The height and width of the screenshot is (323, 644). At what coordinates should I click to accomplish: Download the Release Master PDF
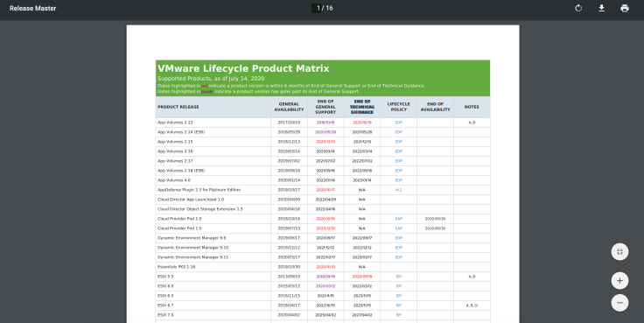point(601,8)
